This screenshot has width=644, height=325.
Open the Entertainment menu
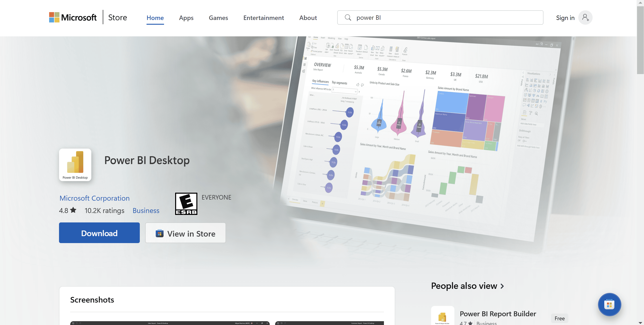point(263,18)
